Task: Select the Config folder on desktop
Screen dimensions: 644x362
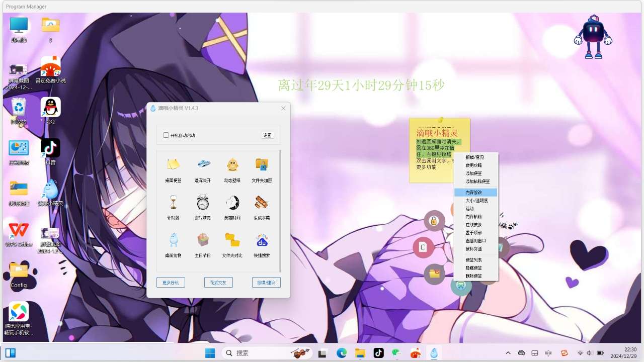Action: (19, 275)
